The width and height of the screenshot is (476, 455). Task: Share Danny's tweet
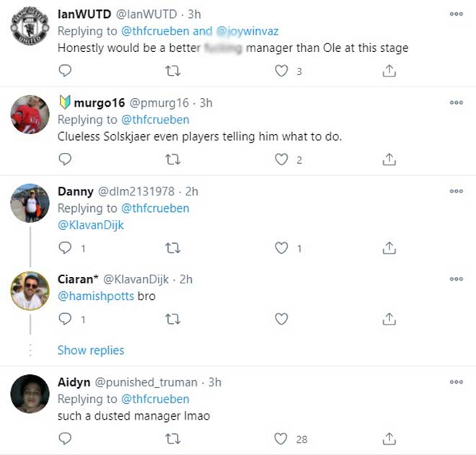click(x=389, y=248)
